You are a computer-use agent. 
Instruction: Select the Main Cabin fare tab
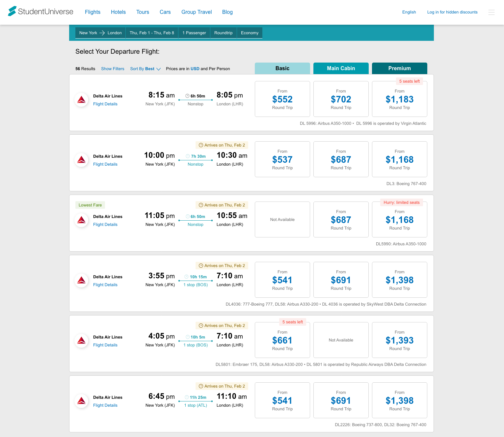(x=341, y=68)
